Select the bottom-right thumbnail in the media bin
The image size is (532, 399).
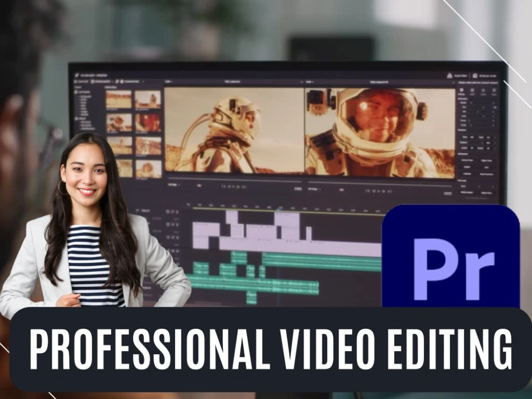point(148,169)
